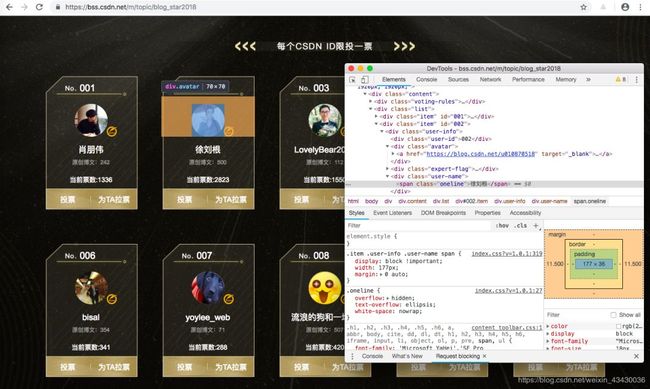Expand the div class="expert-flag" node
The width and height of the screenshot is (650, 389).
388,169
